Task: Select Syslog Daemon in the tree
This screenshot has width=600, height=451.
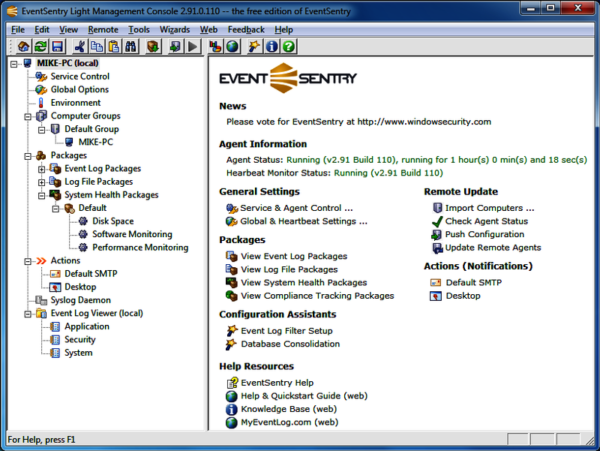Action: pos(81,299)
